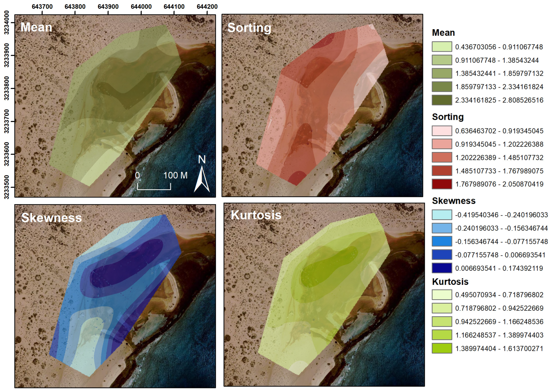Click the darkest red Sorting swatch
The width and height of the screenshot is (550, 392).
coord(442,184)
